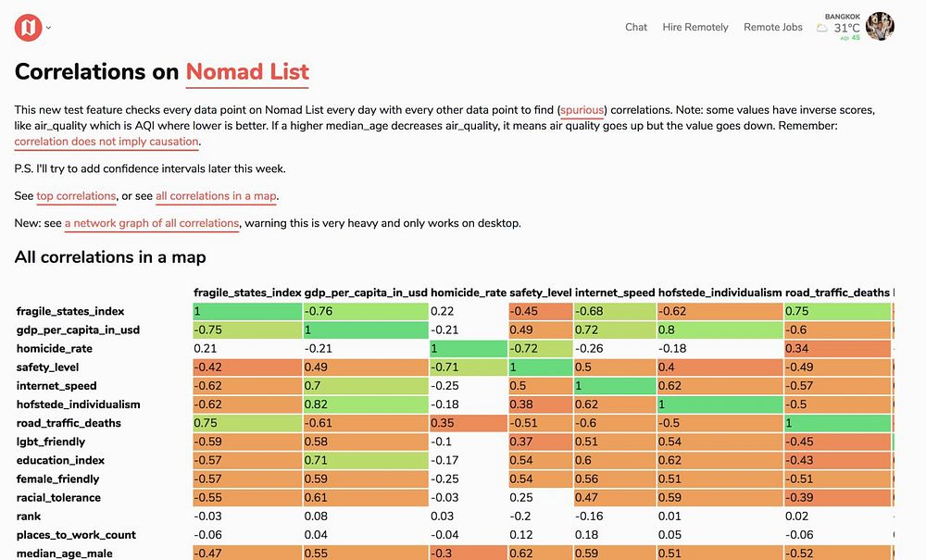Select the gdp_per_capita_in_usd row label
The width and height of the screenshot is (926, 560).
(78, 330)
